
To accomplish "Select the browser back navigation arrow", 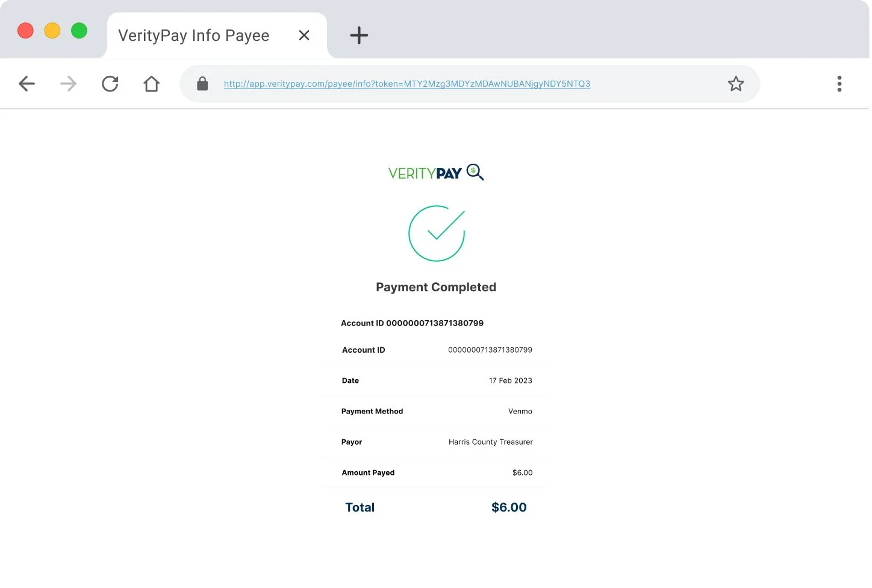I will point(27,84).
